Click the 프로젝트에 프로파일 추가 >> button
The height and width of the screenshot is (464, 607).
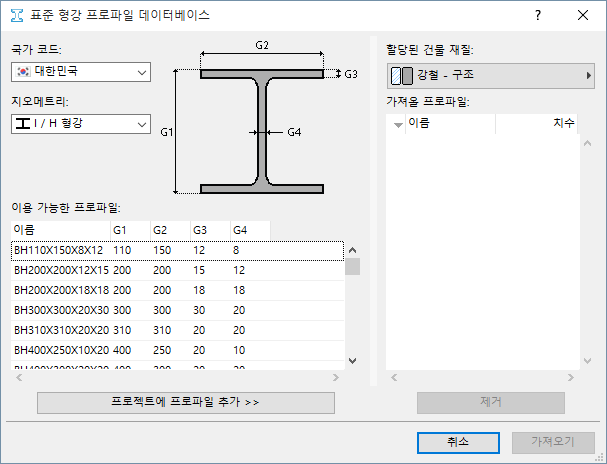tap(186, 402)
